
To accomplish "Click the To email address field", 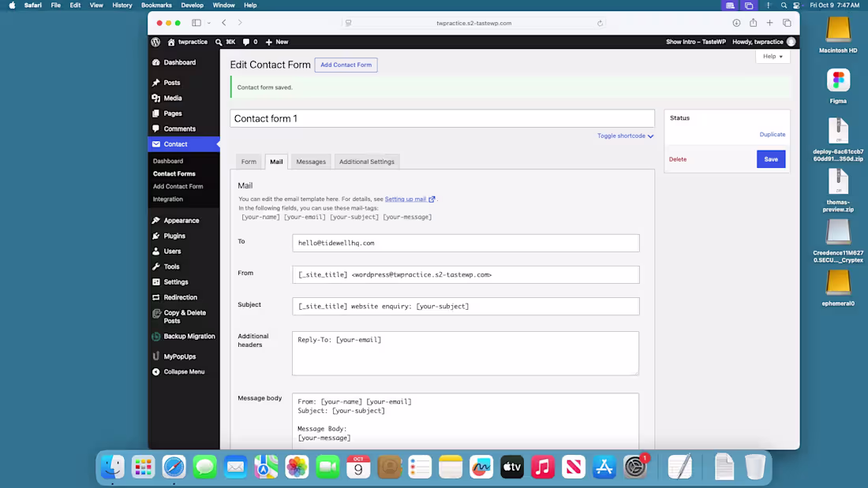I will pos(466,243).
